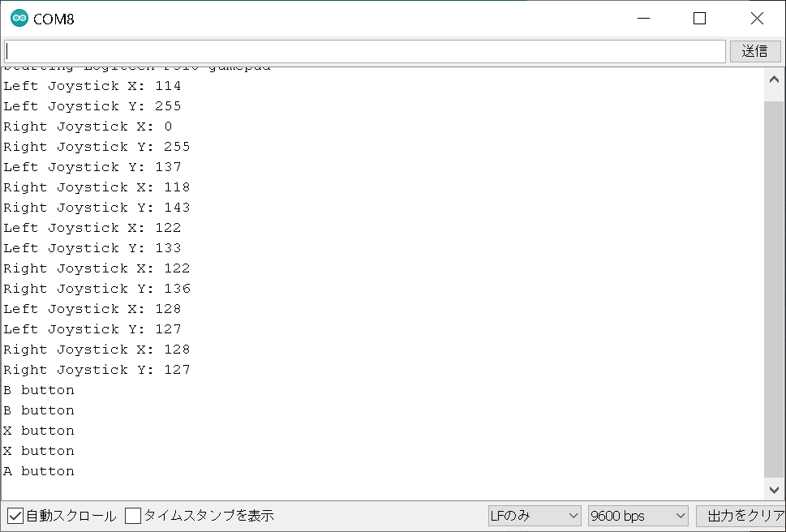Click the line 'Right Joystick Y: 127'
This screenshot has height=532, width=786.
pyautogui.click(x=97, y=370)
